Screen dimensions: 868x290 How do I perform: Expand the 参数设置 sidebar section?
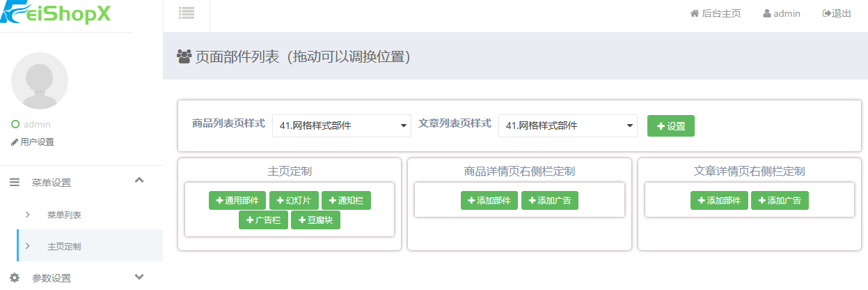tap(139, 277)
